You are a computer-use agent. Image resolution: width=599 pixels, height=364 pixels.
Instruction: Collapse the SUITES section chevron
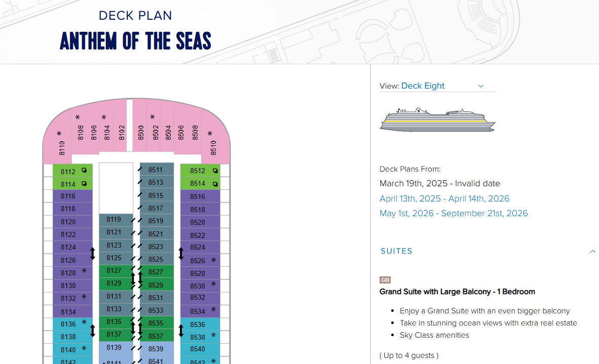(592, 251)
